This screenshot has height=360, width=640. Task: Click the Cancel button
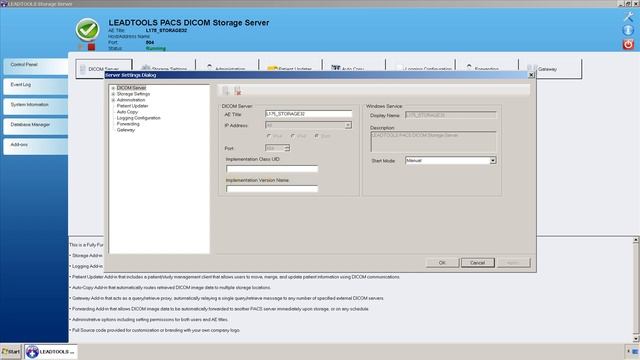pyautogui.click(x=478, y=263)
